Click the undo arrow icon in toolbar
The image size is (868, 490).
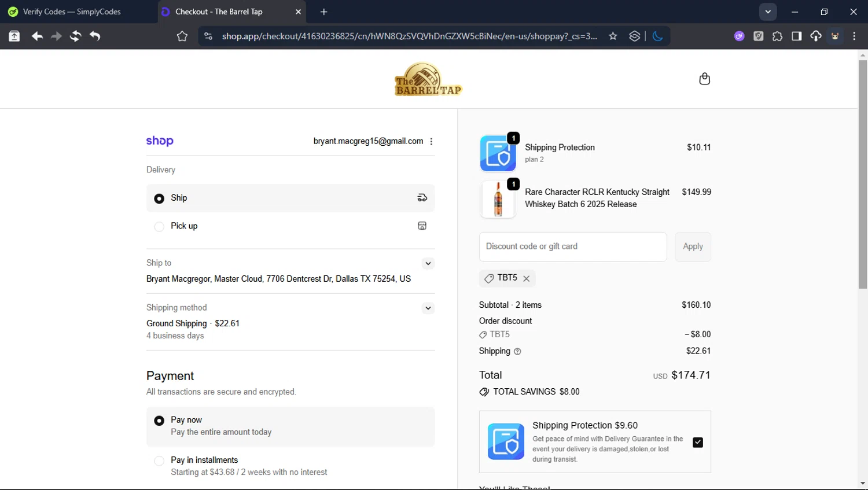click(95, 36)
